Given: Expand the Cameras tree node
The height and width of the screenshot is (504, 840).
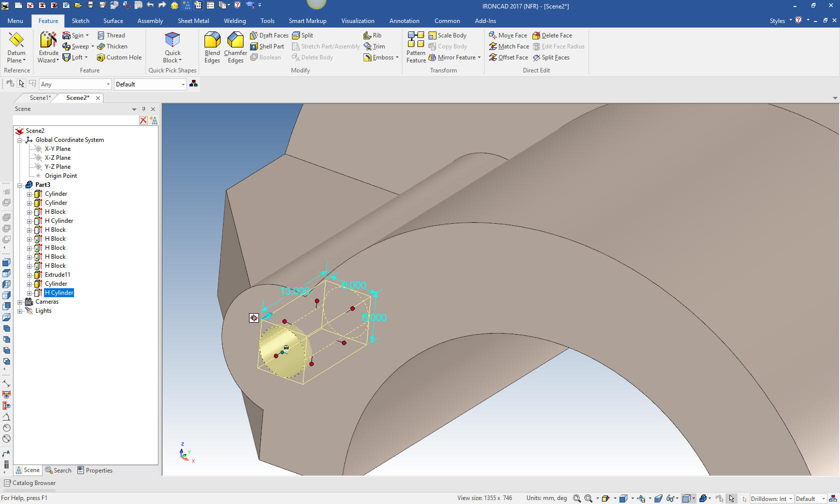Looking at the screenshot, I should tap(20, 302).
